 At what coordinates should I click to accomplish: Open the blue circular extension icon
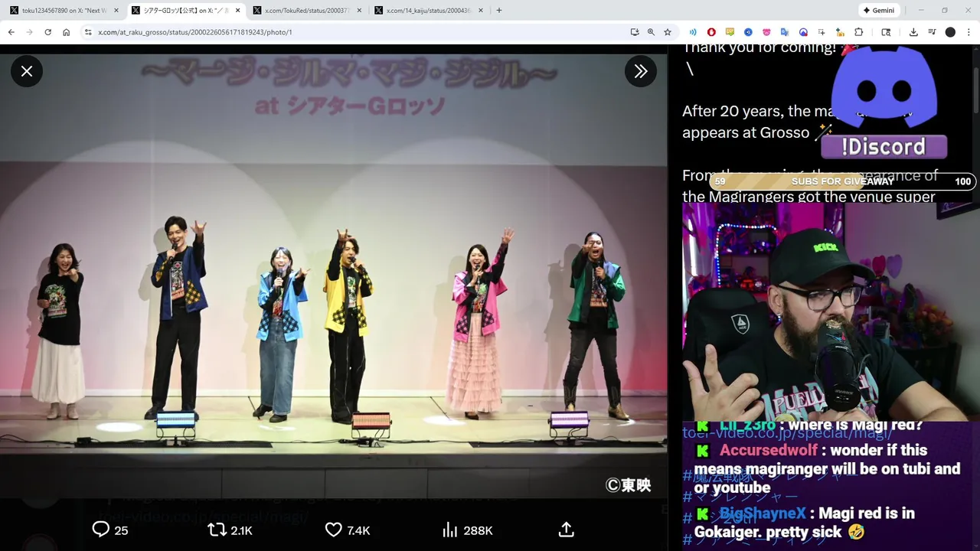pos(748,32)
